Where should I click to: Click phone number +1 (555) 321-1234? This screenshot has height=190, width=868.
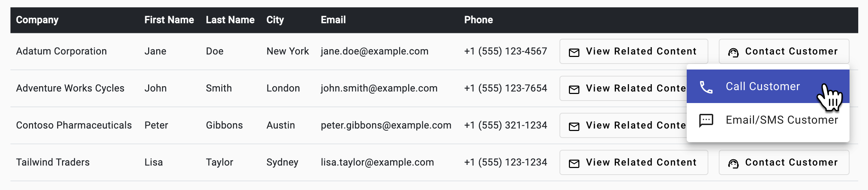pyautogui.click(x=505, y=125)
